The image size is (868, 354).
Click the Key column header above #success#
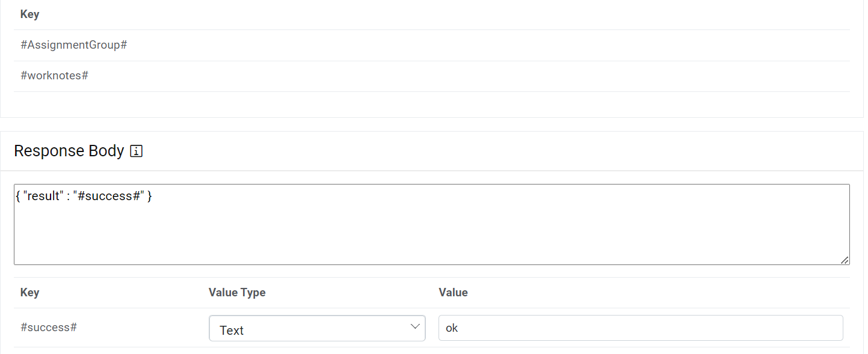tap(29, 293)
